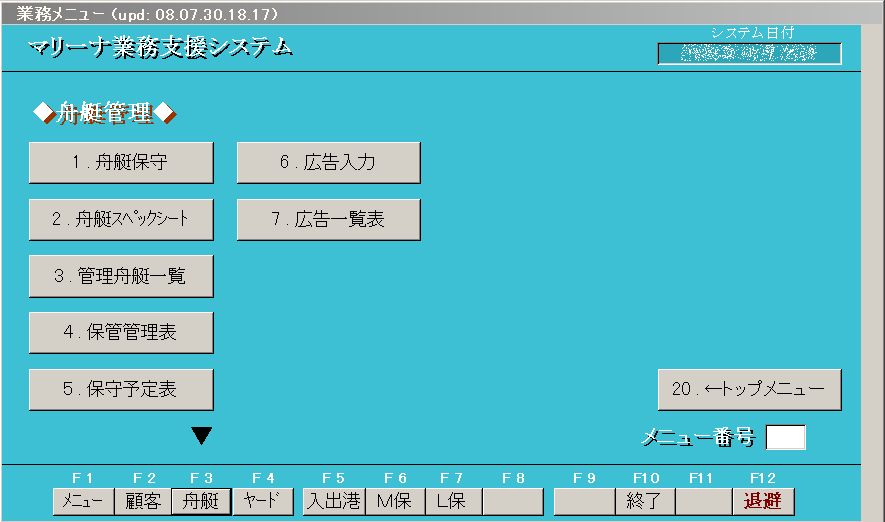Click 6. 広告入力 button
The image size is (885, 522).
[x=328, y=163]
